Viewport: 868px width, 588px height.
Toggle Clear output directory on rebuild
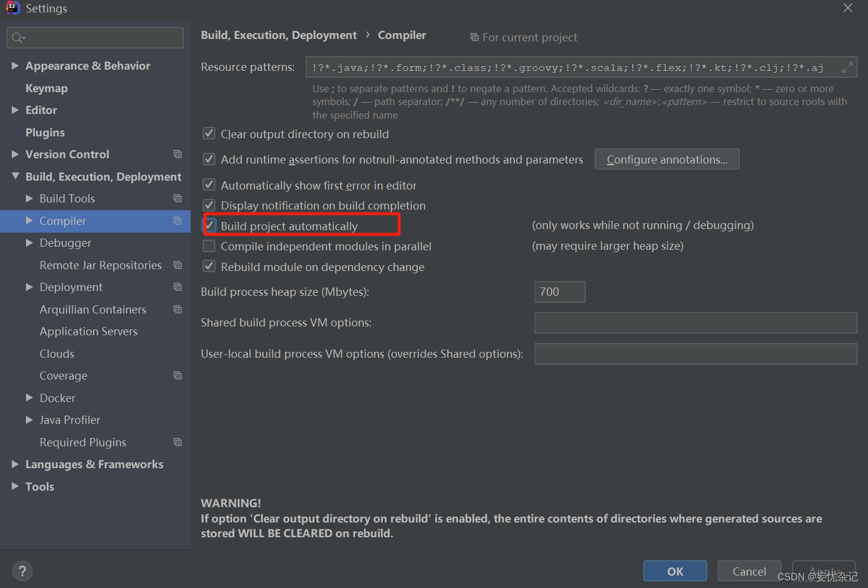point(209,133)
